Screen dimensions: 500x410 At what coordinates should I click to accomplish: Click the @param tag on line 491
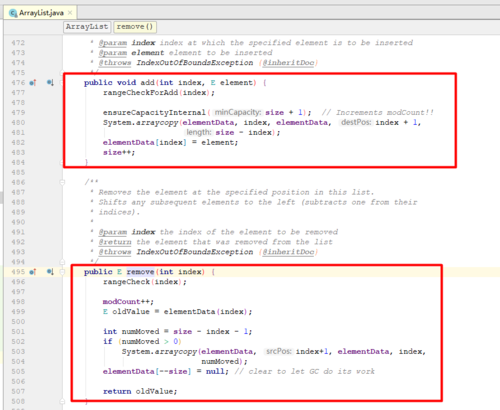click(x=113, y=232)
